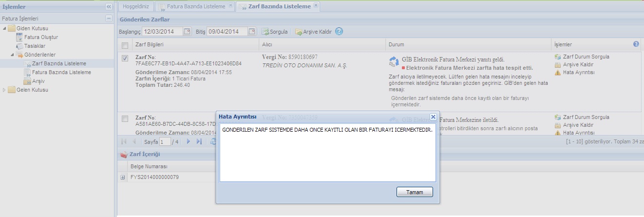Image resolution: width=644 pixels, height=217 pixels.
Task: Click the blue help icon beside Arşive Kaldır
Action: 339,31
